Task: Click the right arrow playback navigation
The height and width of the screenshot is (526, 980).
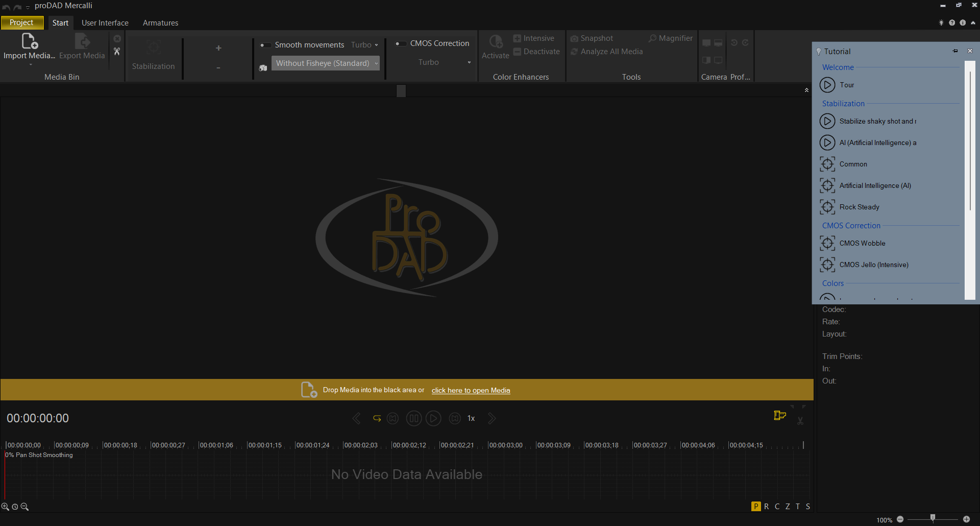Action: pyautogui.click(x=492, y=418)
